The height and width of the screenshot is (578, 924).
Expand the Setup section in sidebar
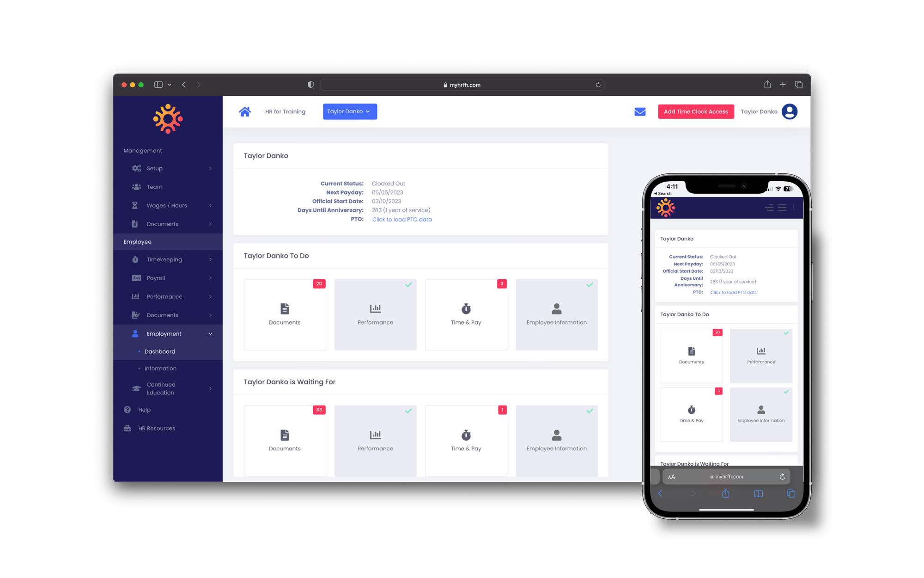[x=210, y=168]
